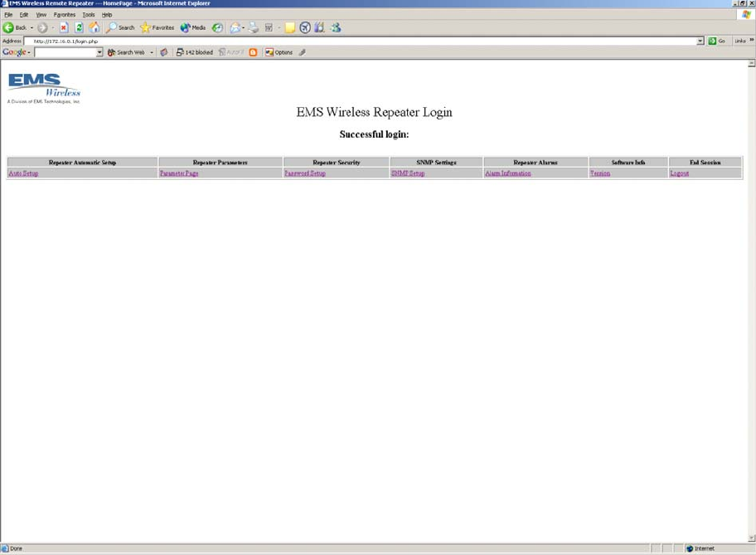The height and width of the screenshot is (555, 756).
Task: Open the Password Setup link
Action: pyautogui.click(x=305, y=173)
